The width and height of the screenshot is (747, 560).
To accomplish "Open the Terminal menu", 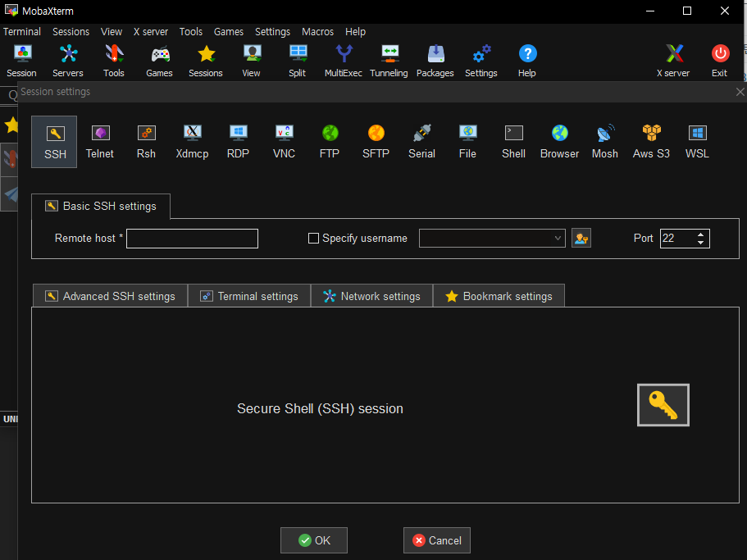I will (22, 31).
